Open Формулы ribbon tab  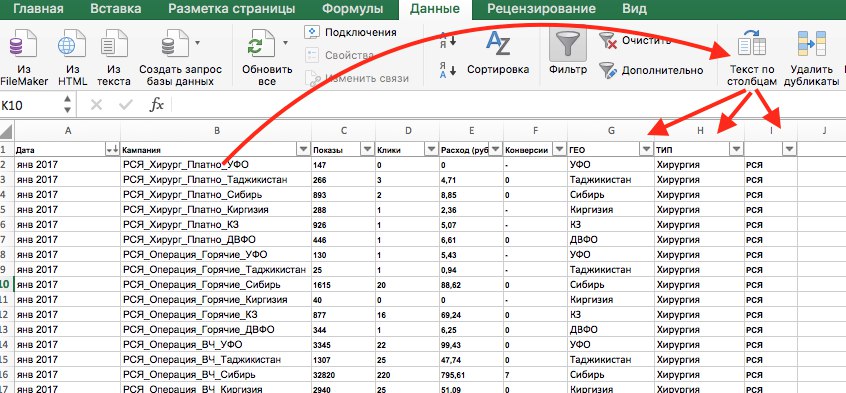[x=353, y=9]
